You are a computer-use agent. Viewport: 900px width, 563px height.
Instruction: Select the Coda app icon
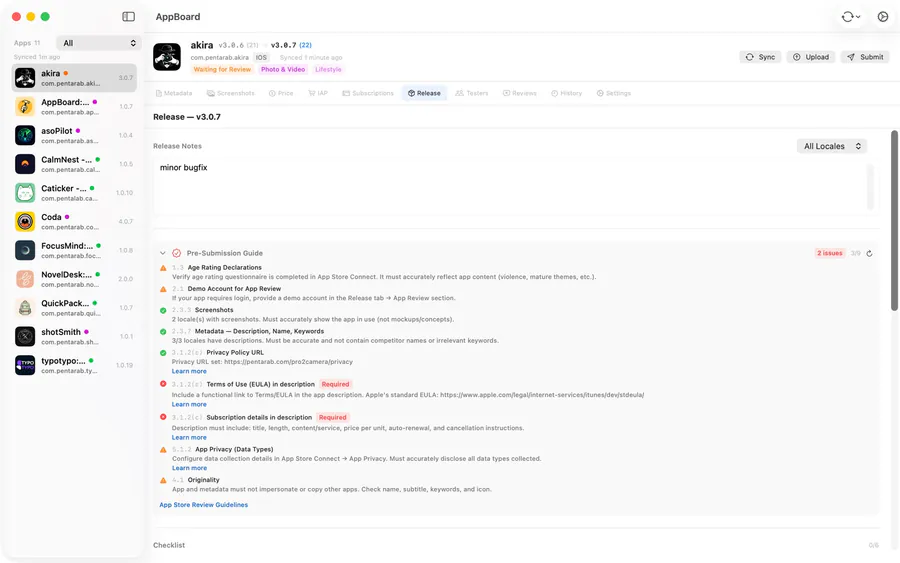tap(25, 221)
